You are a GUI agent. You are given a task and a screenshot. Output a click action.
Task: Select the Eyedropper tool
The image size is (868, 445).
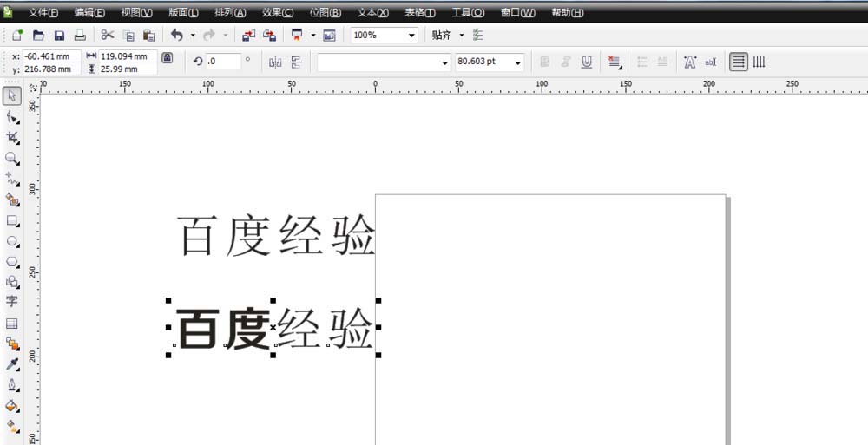tap(12, 364)
